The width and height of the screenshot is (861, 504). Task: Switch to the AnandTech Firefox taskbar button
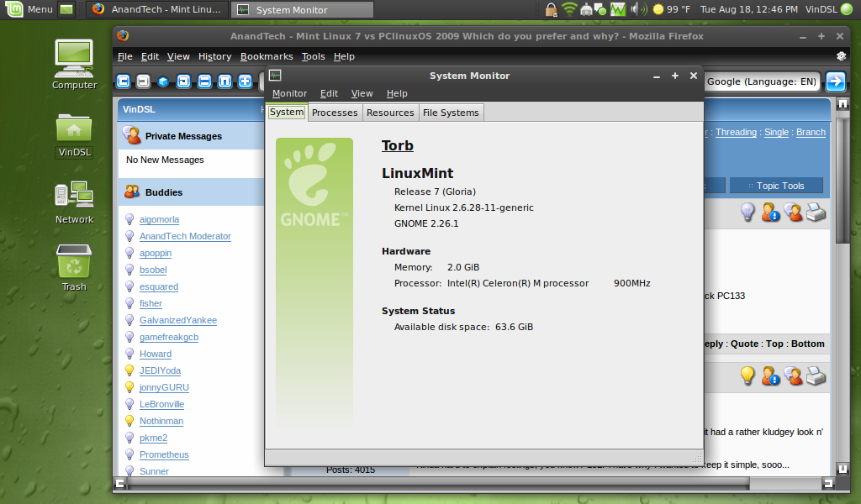tap(157, 9)
